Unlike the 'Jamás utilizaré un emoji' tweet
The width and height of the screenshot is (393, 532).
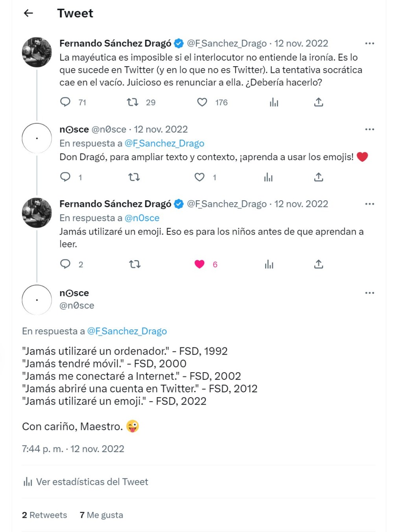coord(200,264)
